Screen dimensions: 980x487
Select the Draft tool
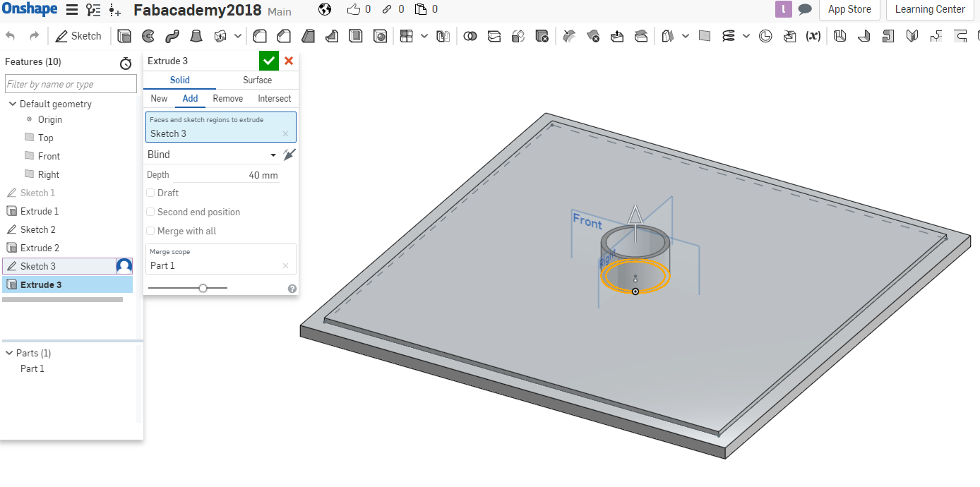point(308,36)
